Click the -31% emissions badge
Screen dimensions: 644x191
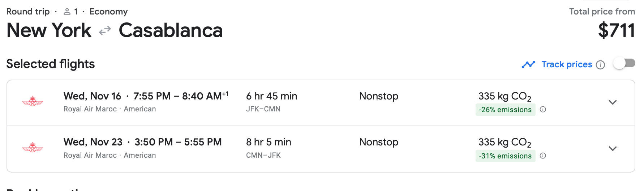pos(505,156)
